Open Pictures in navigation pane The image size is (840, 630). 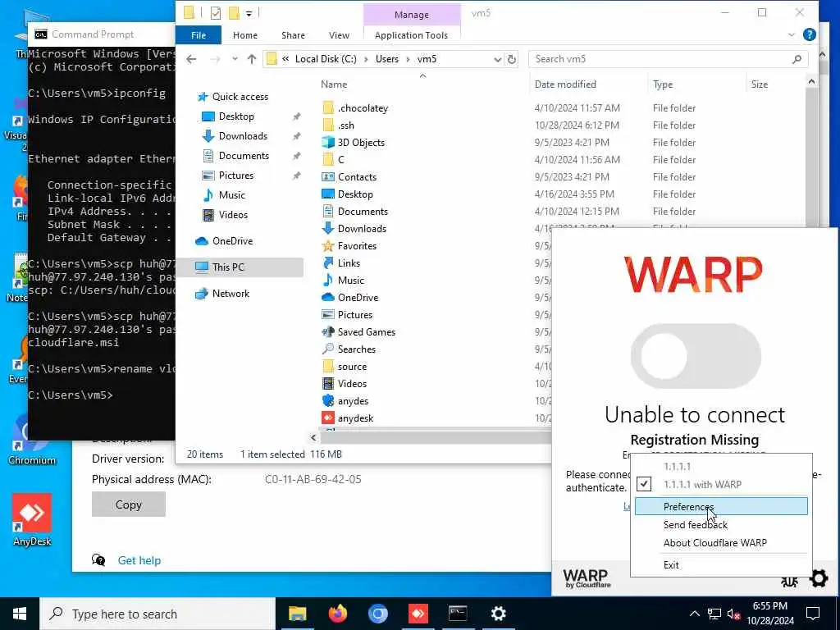pyautogui.click(x=235, y=176)
